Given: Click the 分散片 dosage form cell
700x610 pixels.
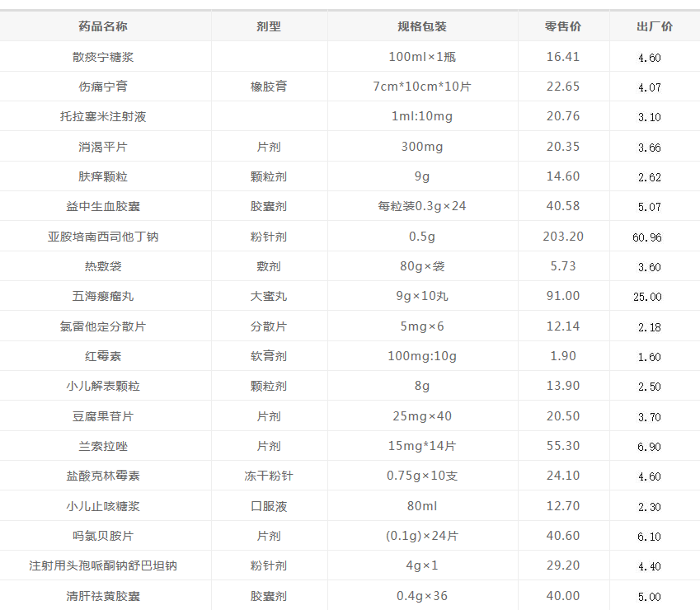Looking at the screenshot, I should coord(269,326).
